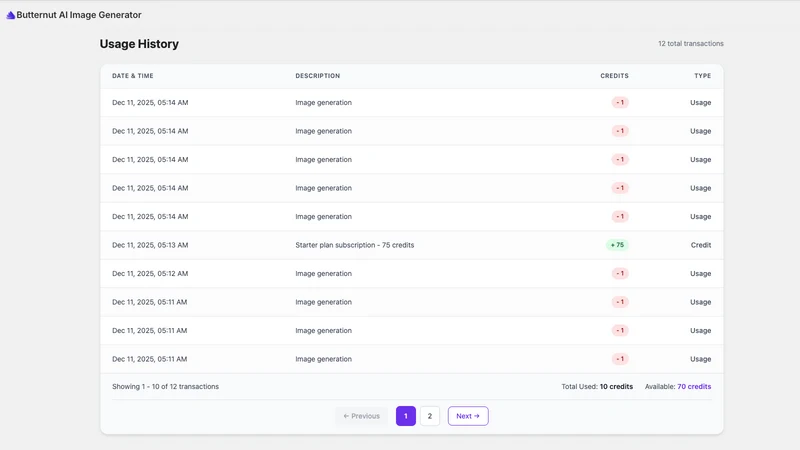Open the Butternut AI Image Generator title
The height and width of the screenshot is (450, 800).
[79, 15]
